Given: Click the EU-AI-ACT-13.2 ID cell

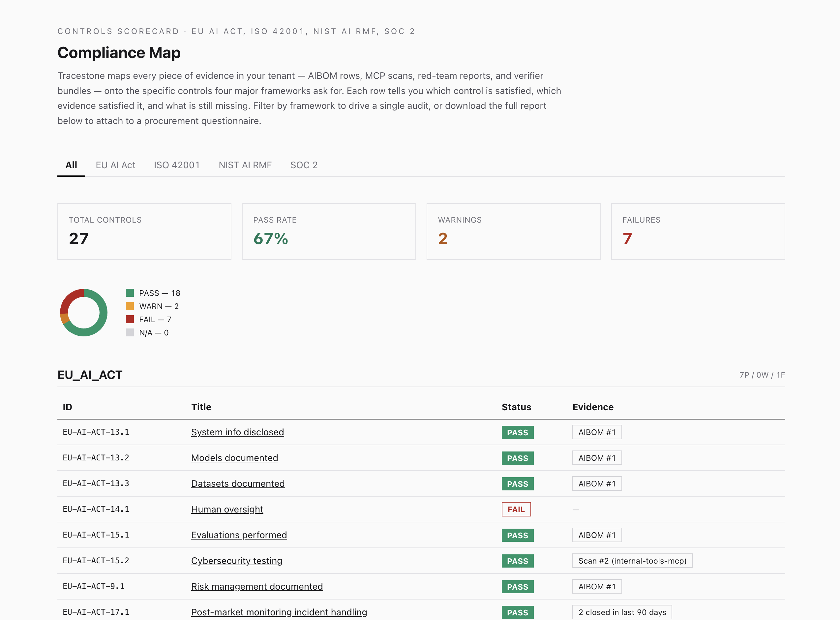Looking at the screenshot, I should [x=96, y=458].
